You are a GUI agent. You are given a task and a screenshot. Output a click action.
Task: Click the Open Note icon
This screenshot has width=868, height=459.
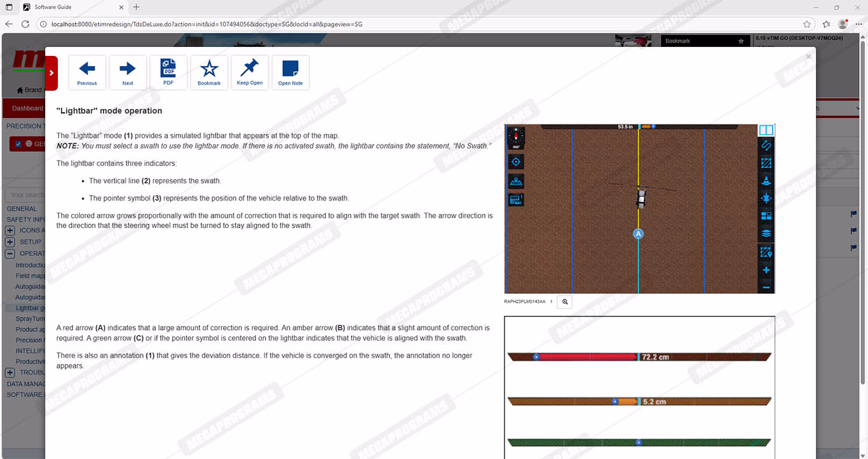(x=290, y=72)
